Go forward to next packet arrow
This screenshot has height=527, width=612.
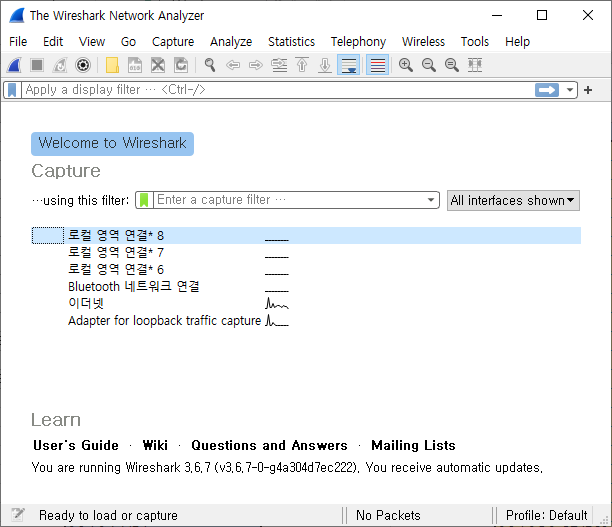click(x=256, y=65)
